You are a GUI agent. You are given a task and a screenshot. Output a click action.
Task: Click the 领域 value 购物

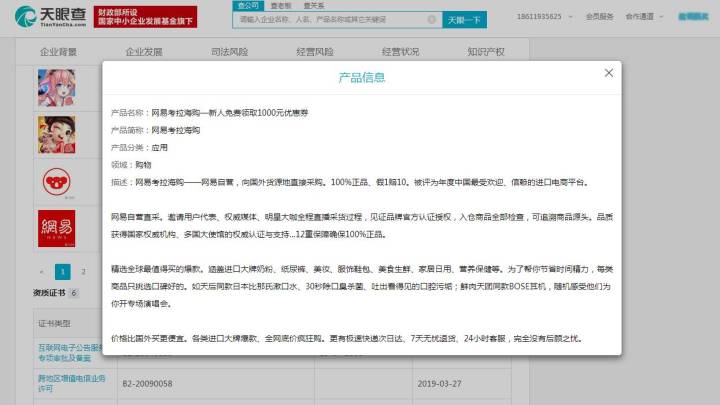tap(143, 165)
